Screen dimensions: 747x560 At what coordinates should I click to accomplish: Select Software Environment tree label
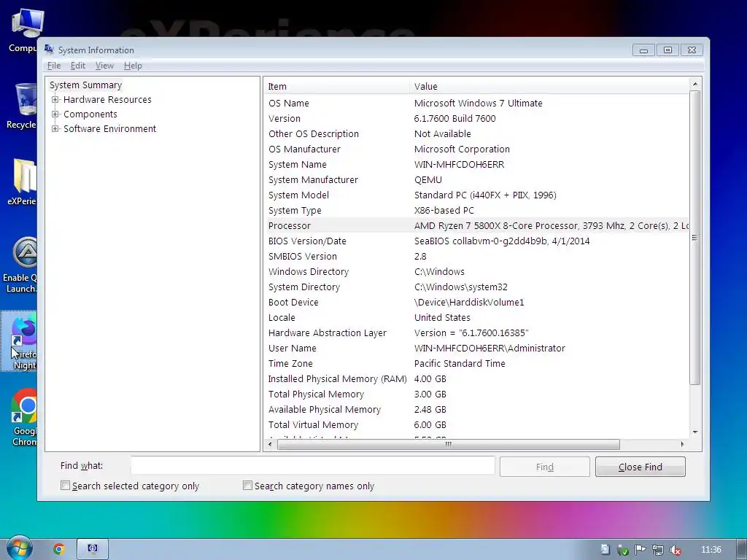109,128
